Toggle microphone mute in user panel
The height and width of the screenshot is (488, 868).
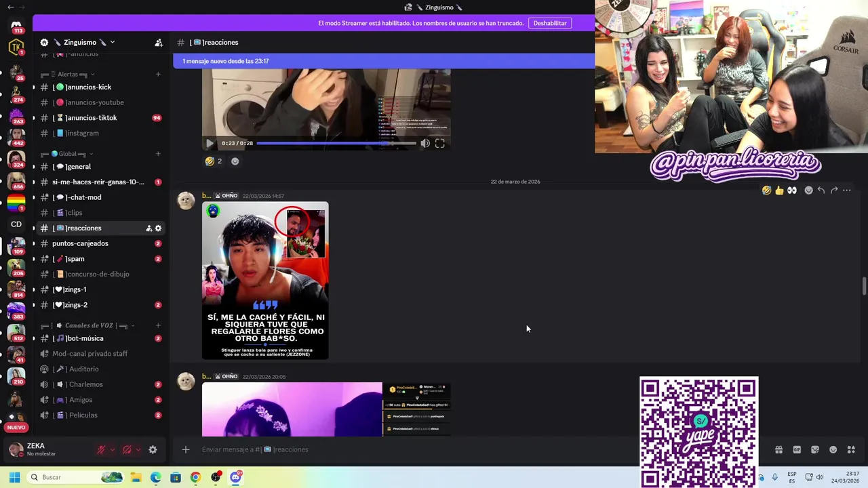102,449
